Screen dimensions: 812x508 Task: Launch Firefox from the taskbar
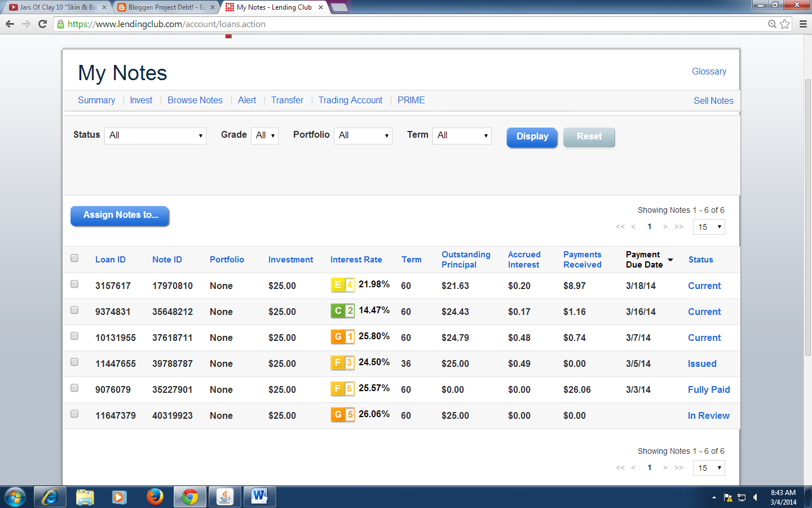click(155, 497)
